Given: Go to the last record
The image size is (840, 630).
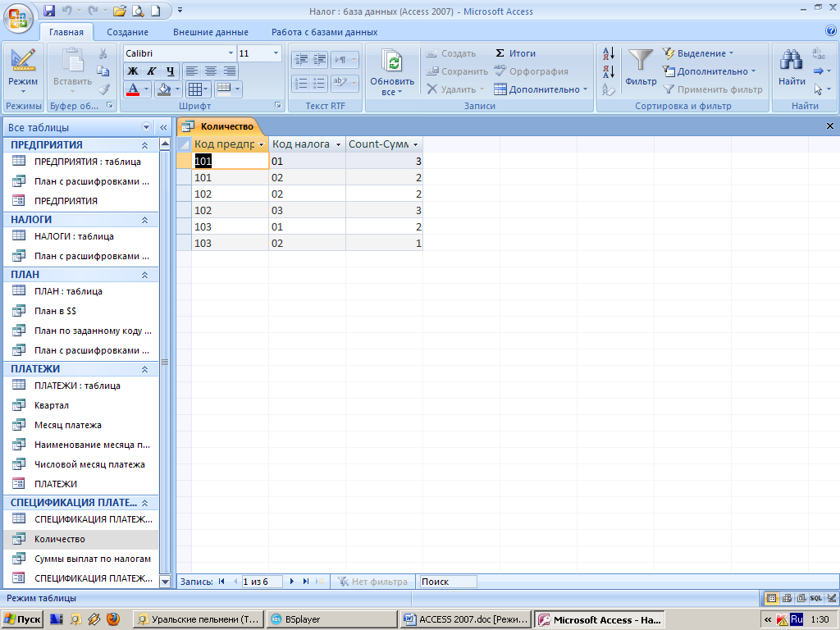Looking at the screenshot, I should click(306, 582).
